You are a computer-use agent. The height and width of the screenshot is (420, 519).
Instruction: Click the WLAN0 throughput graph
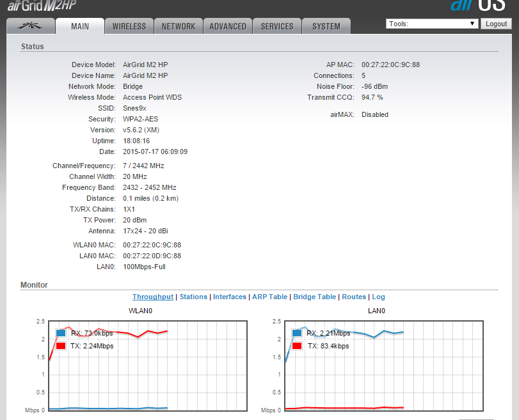148,366
